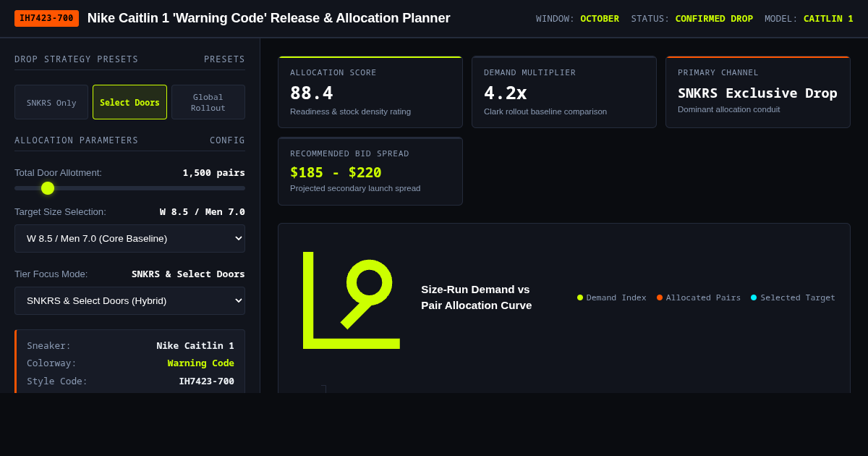Click the Allocation Parameters heading
This screenshot has height=456, width=868.
(77, 140)
